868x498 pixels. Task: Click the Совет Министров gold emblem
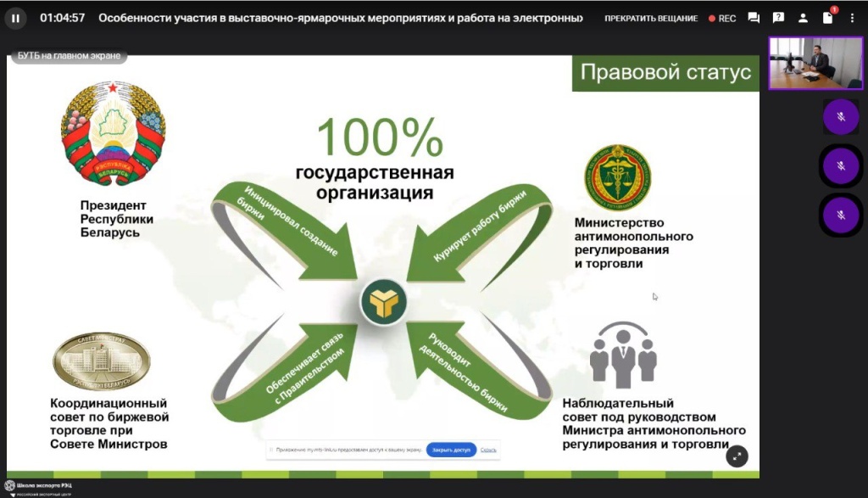pos(102,361)
